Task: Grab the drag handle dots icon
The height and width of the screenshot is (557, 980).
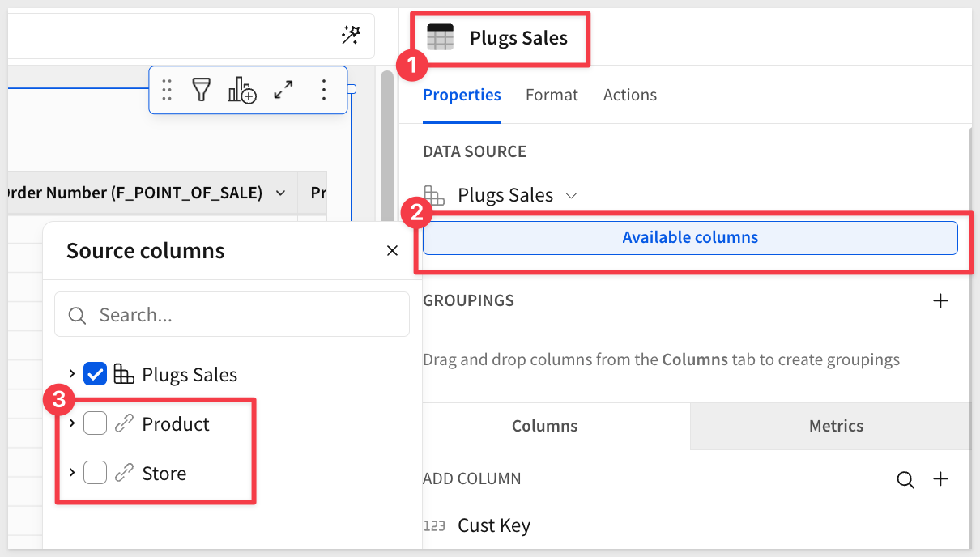Action: pos(167,90)
